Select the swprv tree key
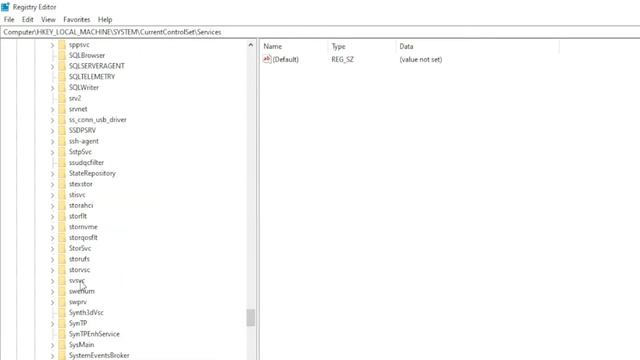 [x=78, y=302]
